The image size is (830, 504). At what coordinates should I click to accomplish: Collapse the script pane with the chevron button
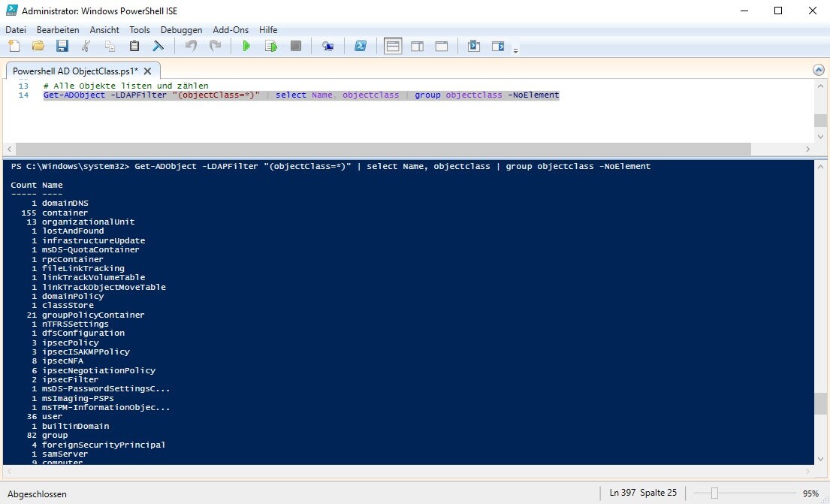(819, 70)
